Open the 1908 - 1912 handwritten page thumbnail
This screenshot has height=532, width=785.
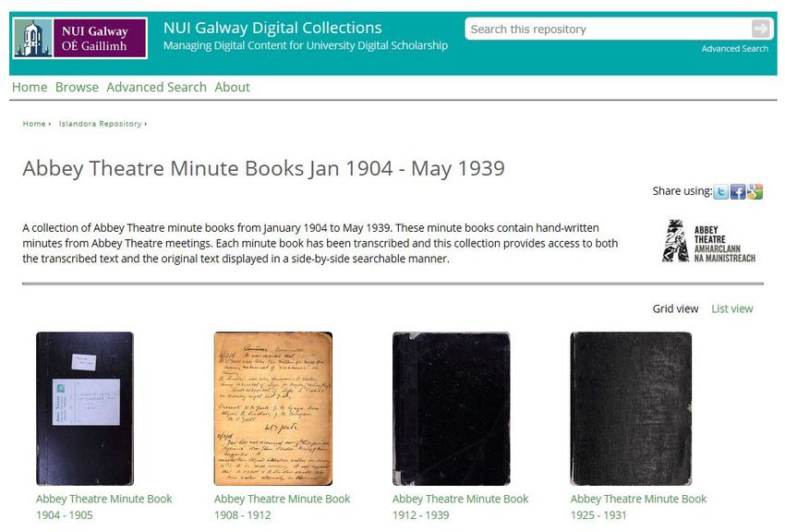(273, 408)
